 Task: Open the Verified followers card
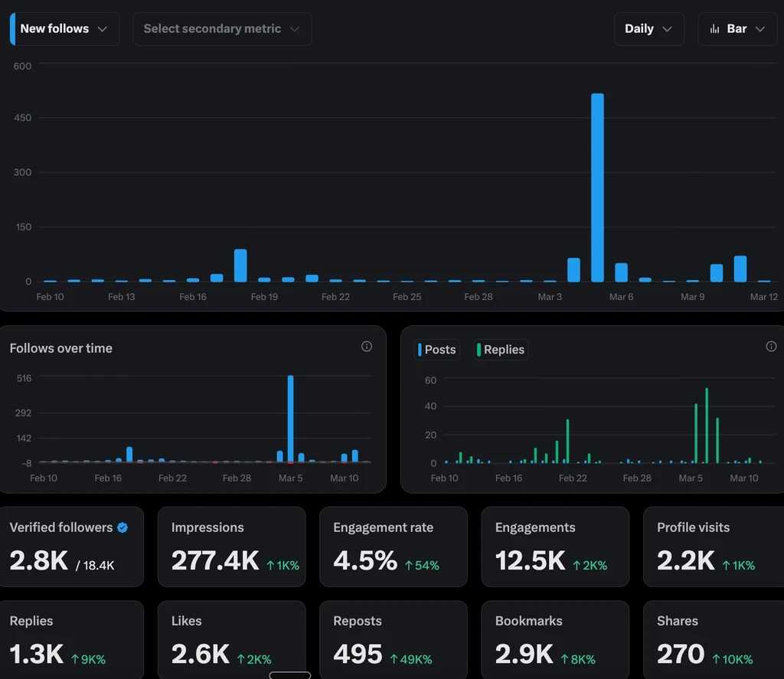[71, 547]
